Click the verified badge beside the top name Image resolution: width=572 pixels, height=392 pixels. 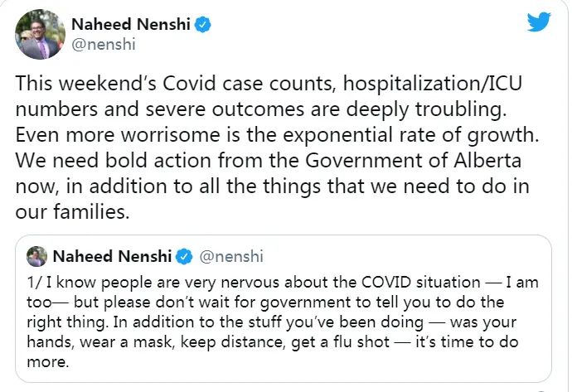pyautogui.click(x=202, y=25)
